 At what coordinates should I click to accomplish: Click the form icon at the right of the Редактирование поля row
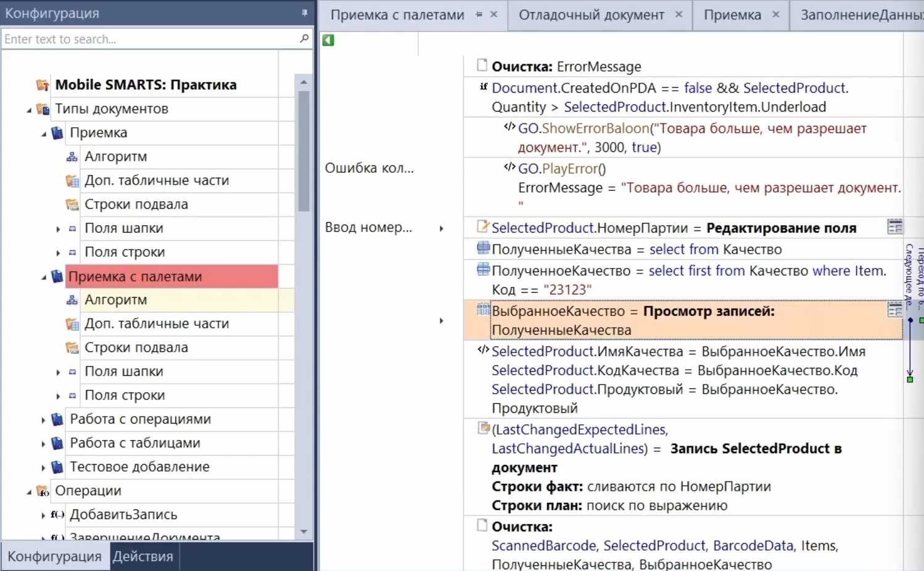coord(895,227)
